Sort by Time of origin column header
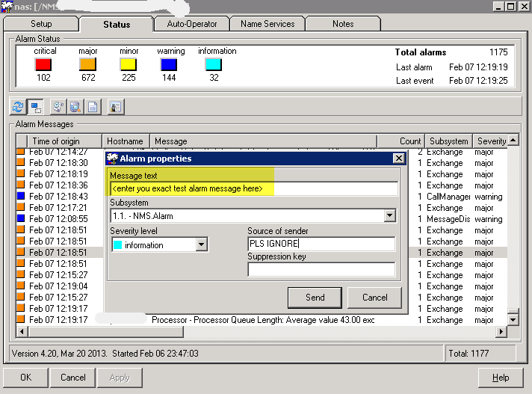 64,141
